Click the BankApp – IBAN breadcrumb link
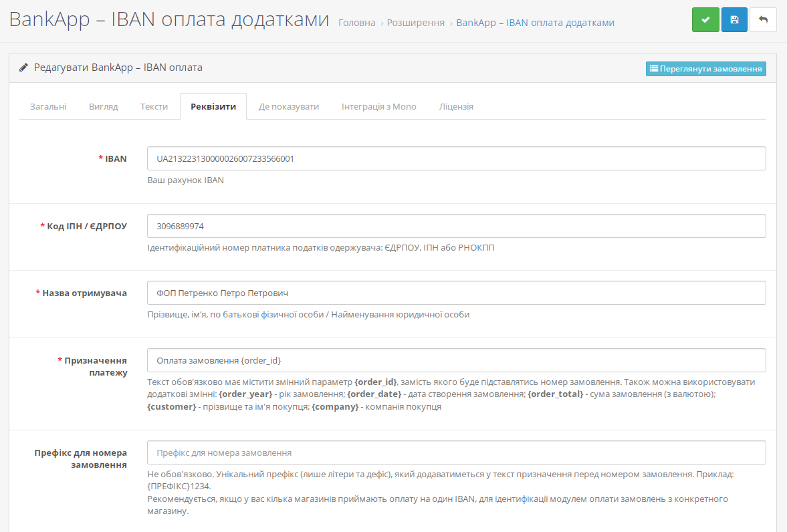787x532 pixels. tap(535, 23)
